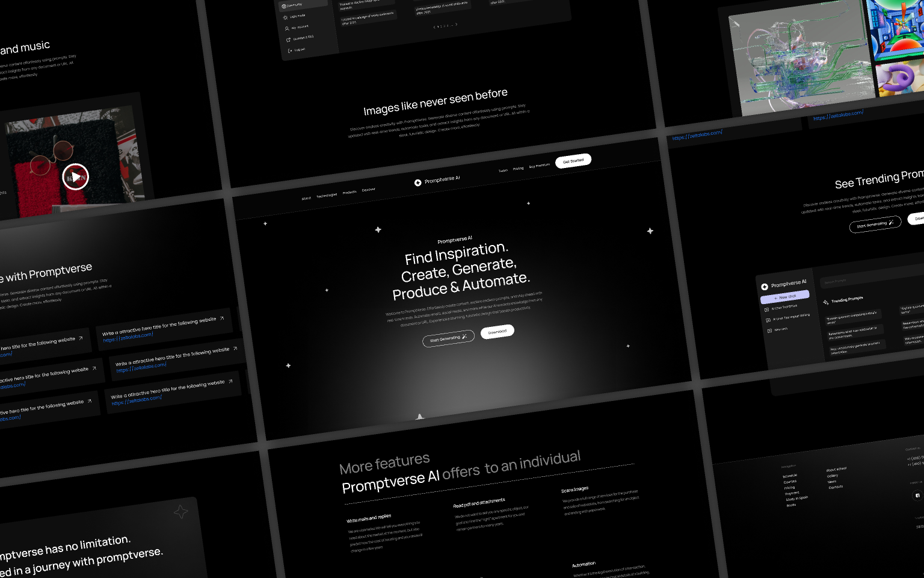Click the Log Out icon in sidebar
Viewport: 924px width, 578px height.
pyautogui.click(x=290, y=50)
